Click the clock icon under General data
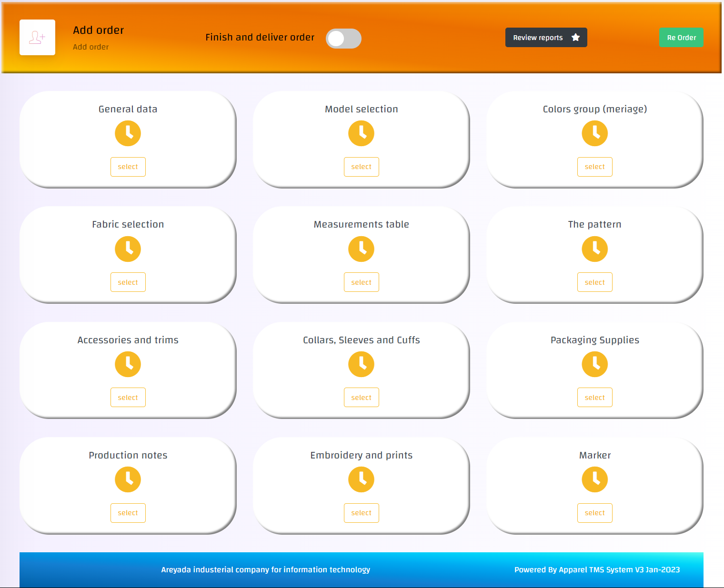This screenshot has height=588, width=724. click(x=128, y=133)
